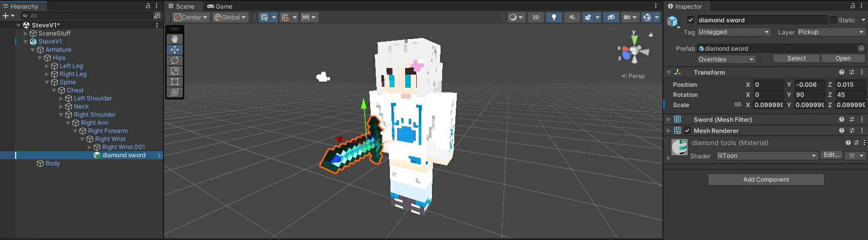Open the Scene tab
The image size is (868, 240).
tap(181, 6)
